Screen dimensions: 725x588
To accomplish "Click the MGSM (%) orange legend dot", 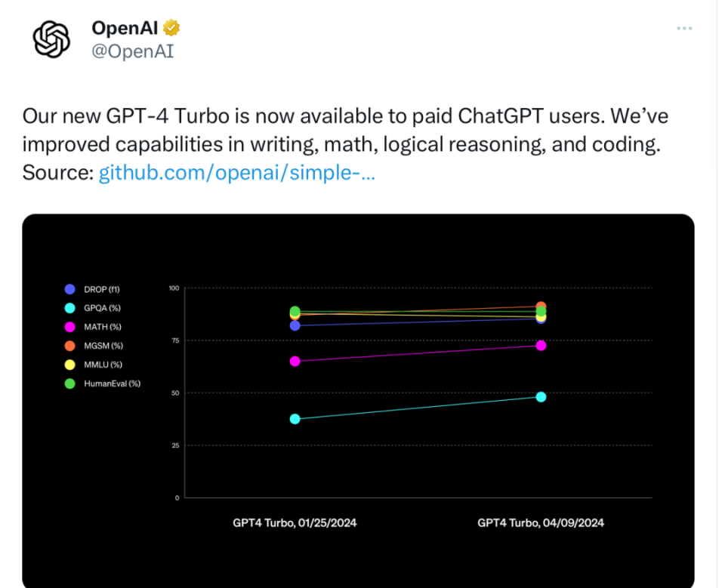I will (x=70, y=346).
